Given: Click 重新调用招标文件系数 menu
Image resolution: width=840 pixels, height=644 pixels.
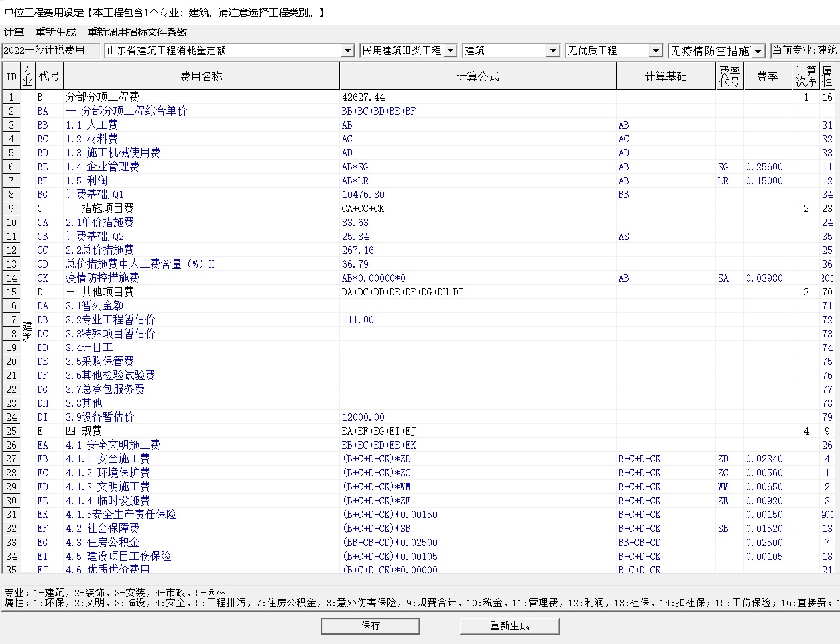Looking at the screenshot, I should pos(137,32).
